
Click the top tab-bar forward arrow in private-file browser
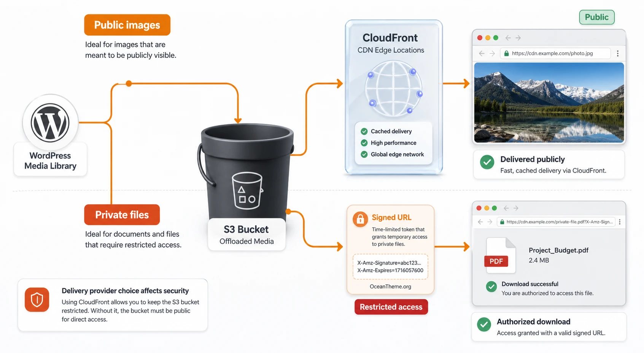point(516,208)
